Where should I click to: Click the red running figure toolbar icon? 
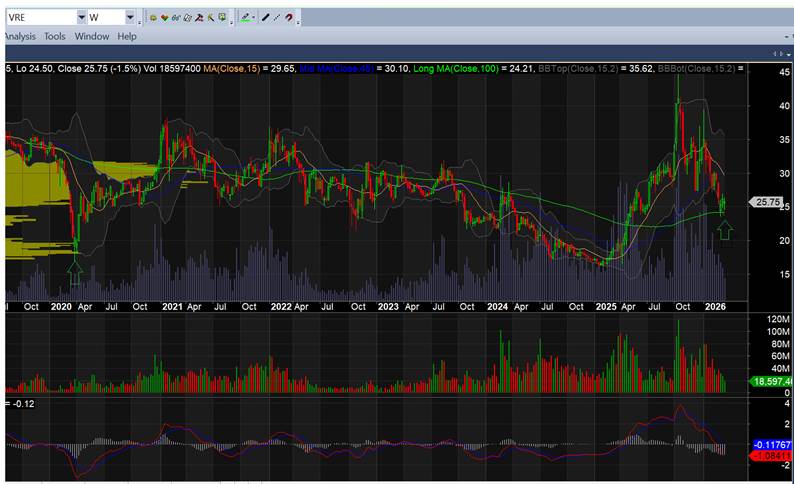(x=200, y=18)
